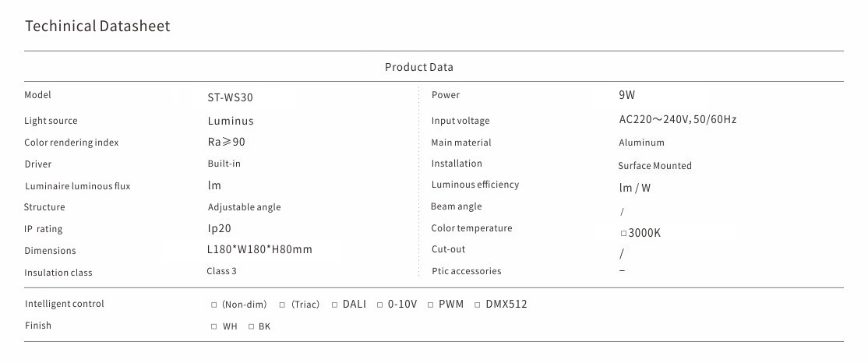Select the 0-10V checkbox

pos(380,305)
